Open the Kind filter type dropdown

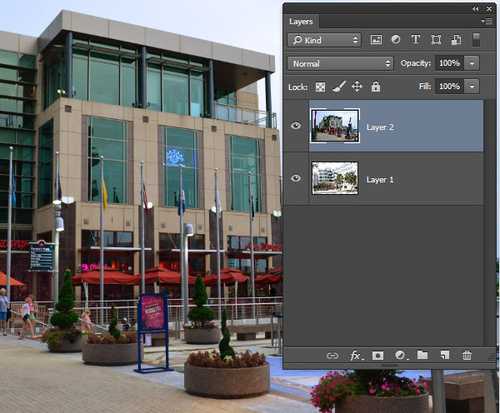click(x=324, y=40)
